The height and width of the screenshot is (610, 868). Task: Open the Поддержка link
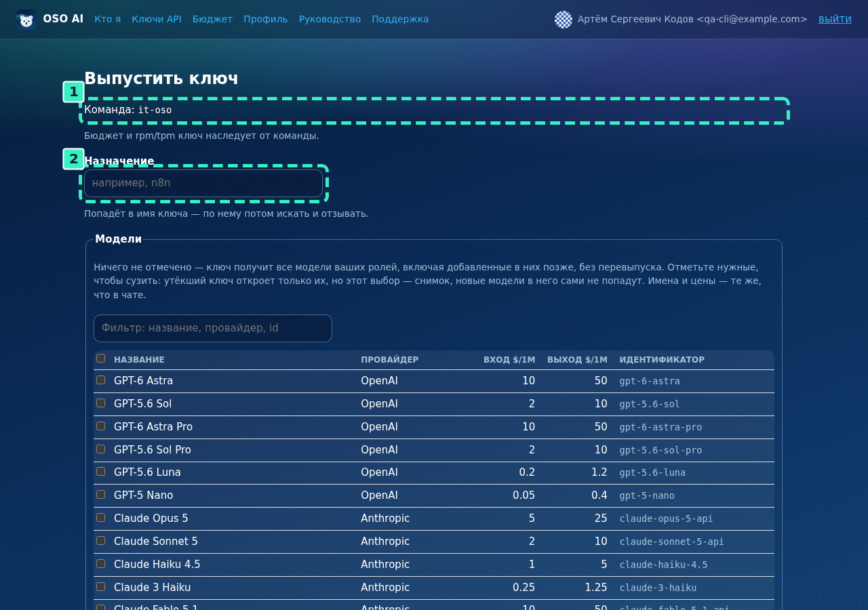400,19
